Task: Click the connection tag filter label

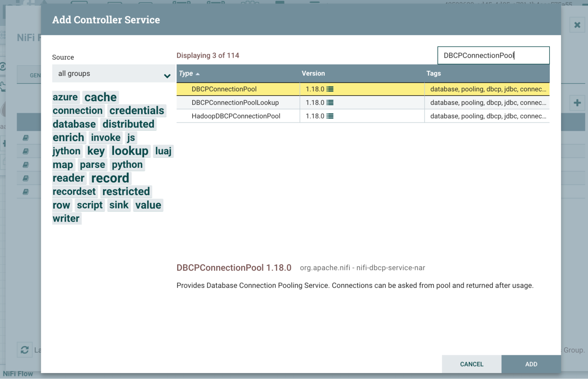Action: coord(77,111)
